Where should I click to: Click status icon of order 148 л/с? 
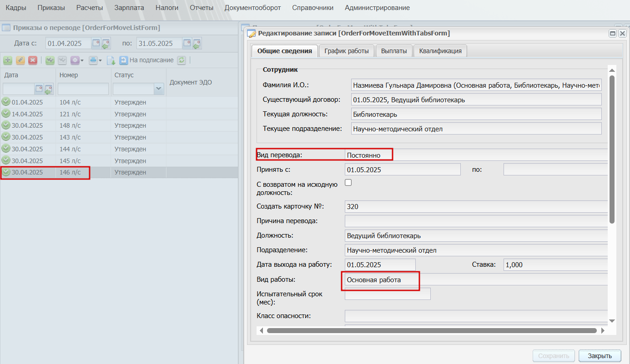6,125
